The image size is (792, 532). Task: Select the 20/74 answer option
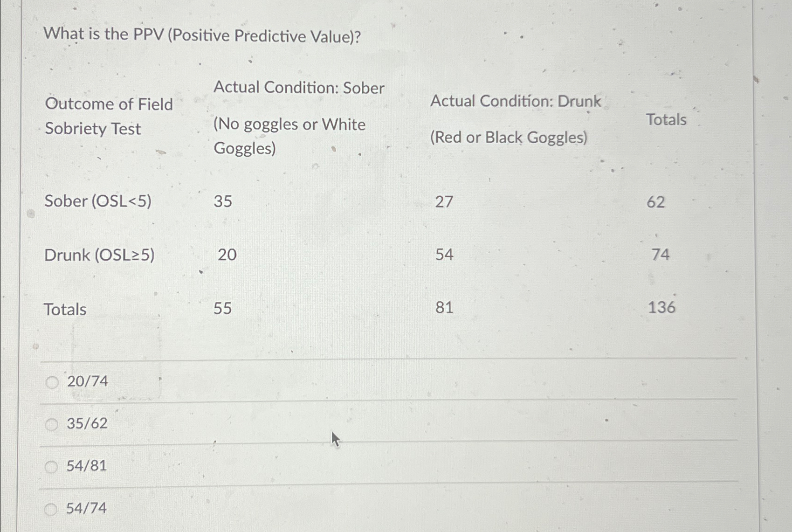pyautogui.click(x=51, y=383)
